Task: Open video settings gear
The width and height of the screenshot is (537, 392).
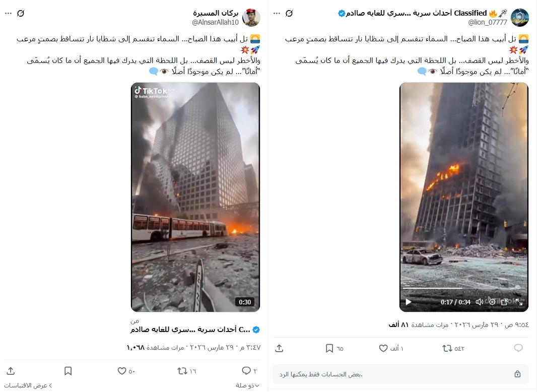Action: click(492, 302)
